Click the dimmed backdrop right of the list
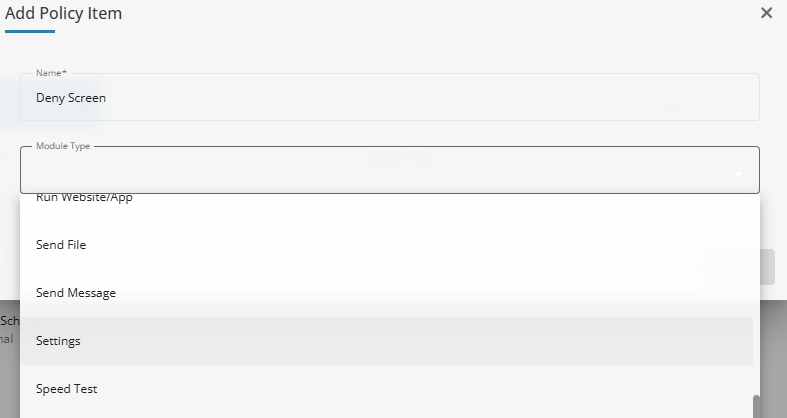Image resolution: width=787 pixels, height=418 pixels. point(773,359)
